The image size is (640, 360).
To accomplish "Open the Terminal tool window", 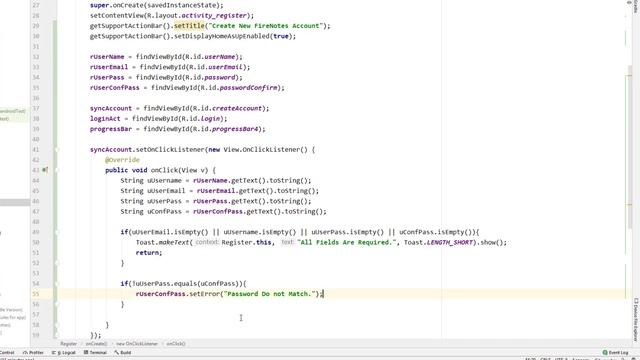I will 95,353.
